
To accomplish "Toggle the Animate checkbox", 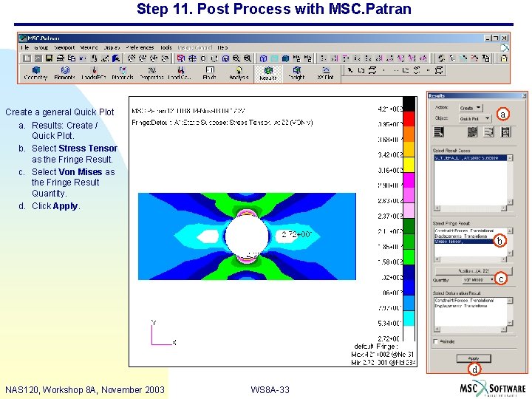I will (x=436, y=341).
